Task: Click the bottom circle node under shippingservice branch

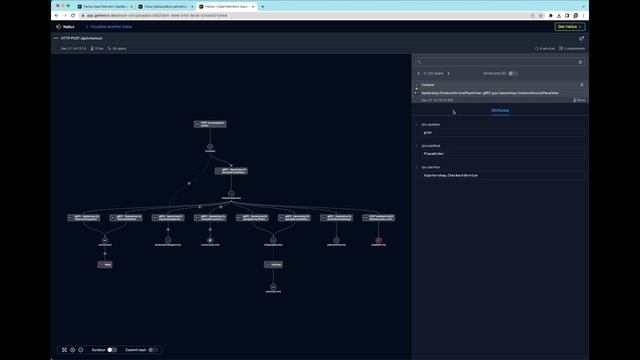Action: point(273,287)
